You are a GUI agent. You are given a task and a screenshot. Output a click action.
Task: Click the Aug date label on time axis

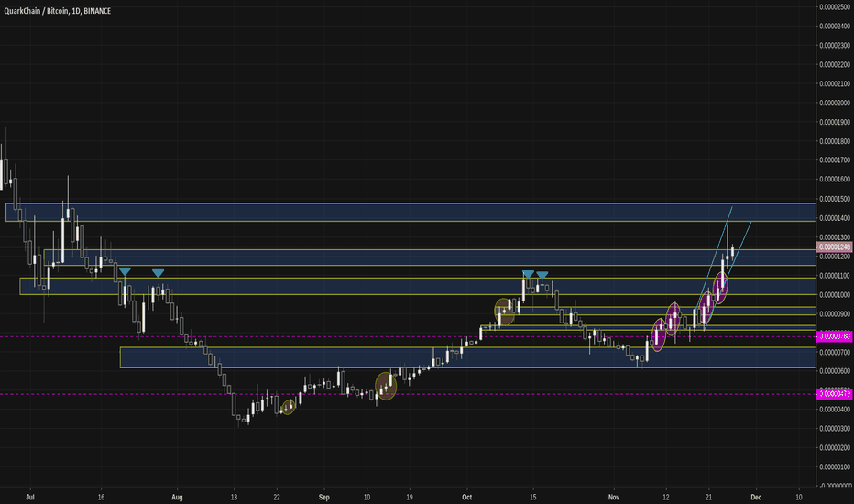tap(177, 497)
